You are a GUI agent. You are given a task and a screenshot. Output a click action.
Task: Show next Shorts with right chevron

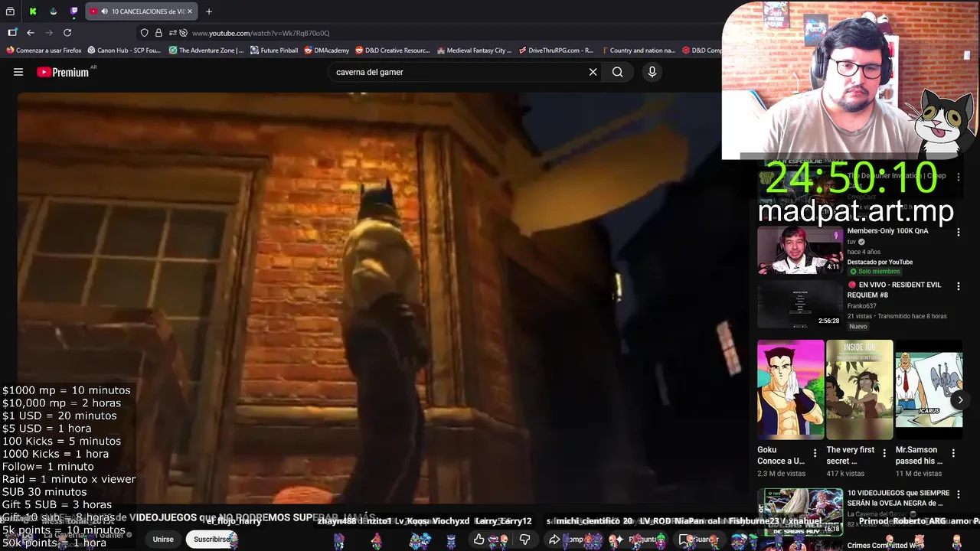coord(960,399)
